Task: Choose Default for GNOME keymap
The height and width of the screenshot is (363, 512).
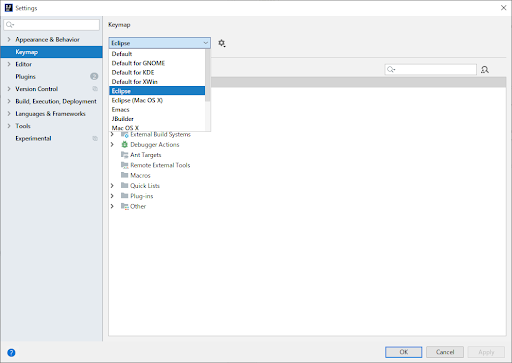Action: point(157,63)
